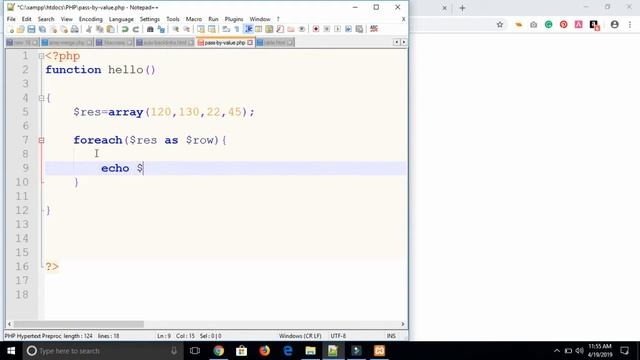This screenshot has height=360, width=640.
Task: Open Task View on the taskbar
Action: tap(195, 351)
